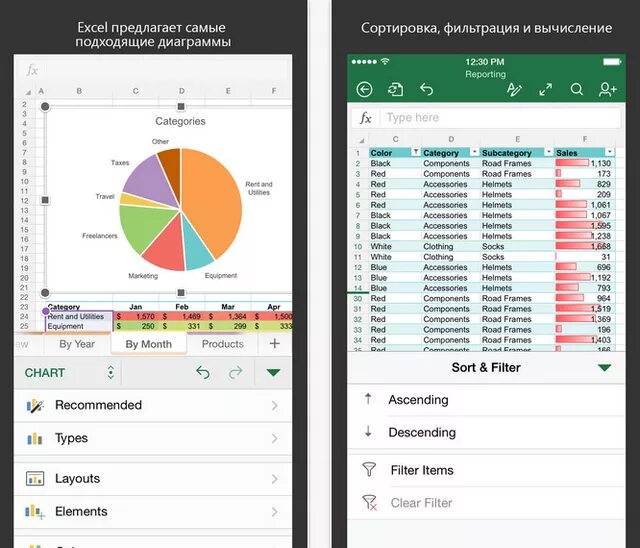Click the left app's fx formula icon
This screenshot has width=640, height=548.
click(x=32, y=70)
